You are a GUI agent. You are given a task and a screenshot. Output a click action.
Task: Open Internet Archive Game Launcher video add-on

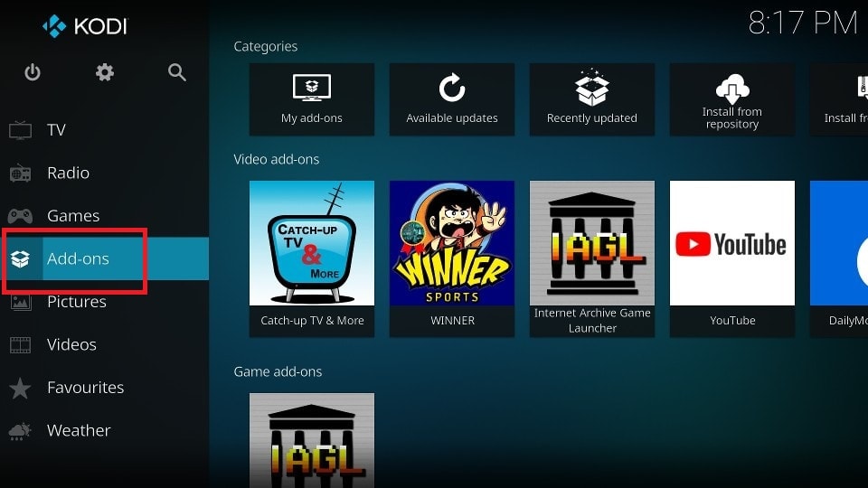591,259
